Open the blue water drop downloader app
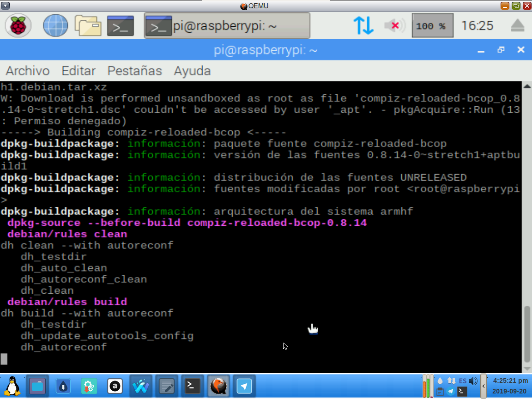The image size is (532, 399). (x=63, y=386)
